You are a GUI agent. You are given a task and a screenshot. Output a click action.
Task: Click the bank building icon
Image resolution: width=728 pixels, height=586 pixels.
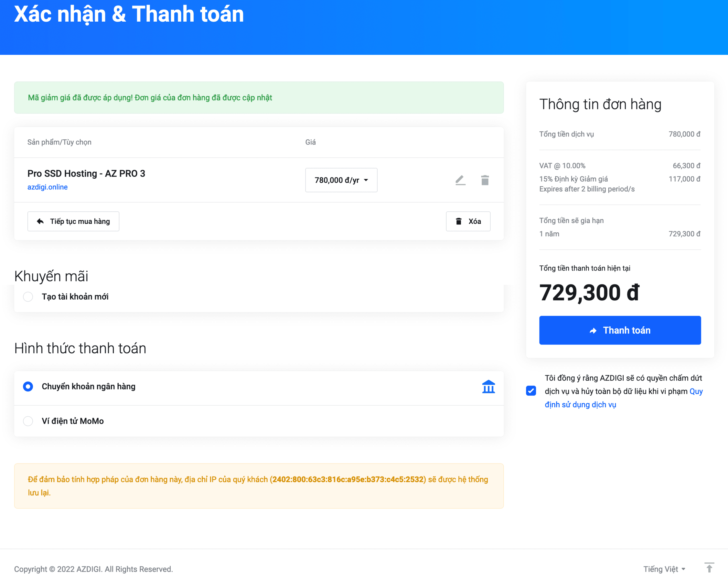click(488, 387)
